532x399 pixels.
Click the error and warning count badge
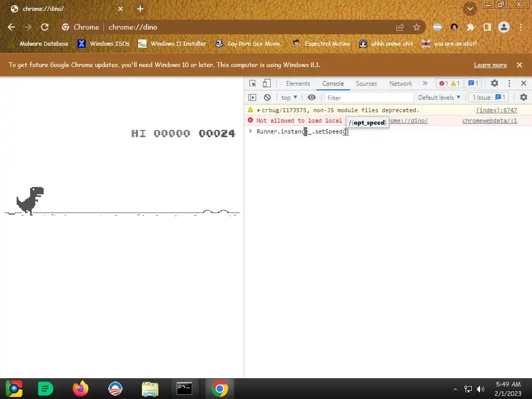tap(449, 84)
